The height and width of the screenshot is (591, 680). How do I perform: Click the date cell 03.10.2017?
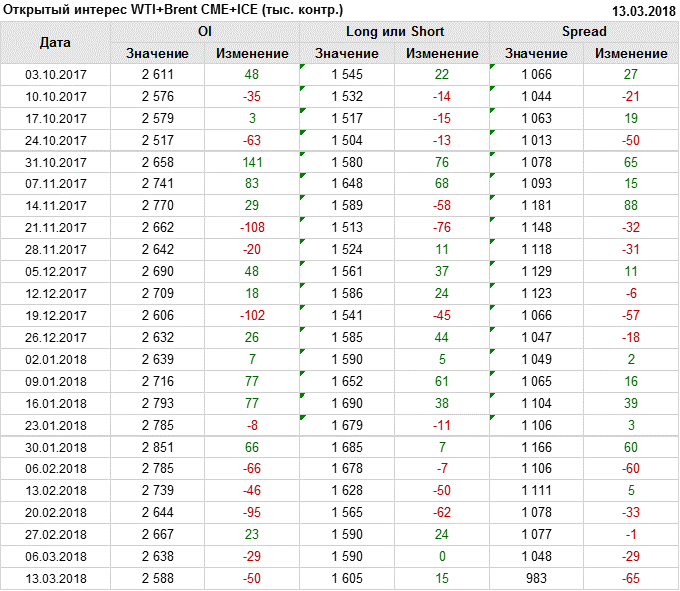coord(55,75)
